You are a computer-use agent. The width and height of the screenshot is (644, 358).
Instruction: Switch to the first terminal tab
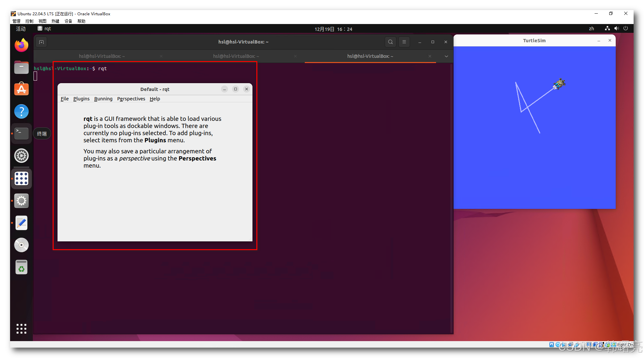point(102,56)
